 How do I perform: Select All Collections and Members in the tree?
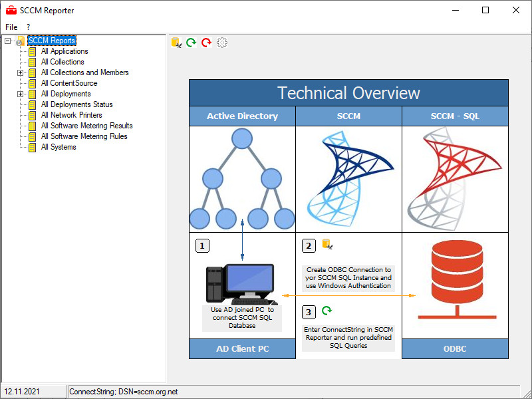click(x=85, y=72)
